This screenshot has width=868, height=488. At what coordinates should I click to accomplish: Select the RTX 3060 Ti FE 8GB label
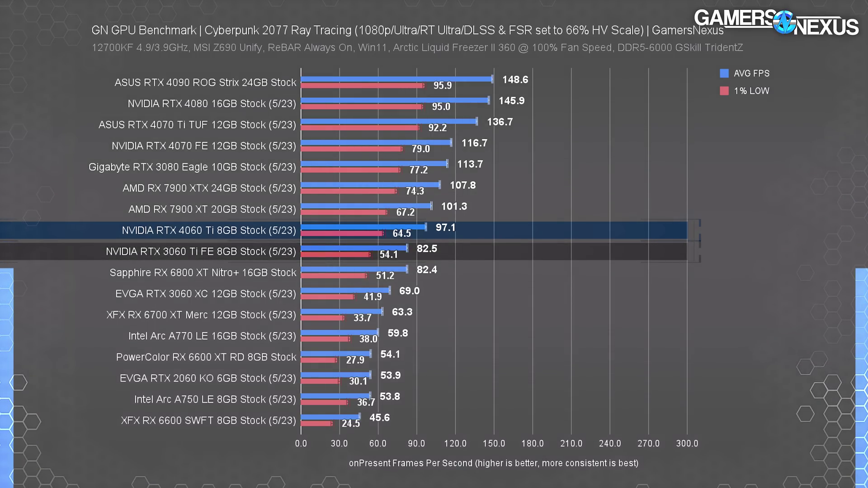coord(201,252)
